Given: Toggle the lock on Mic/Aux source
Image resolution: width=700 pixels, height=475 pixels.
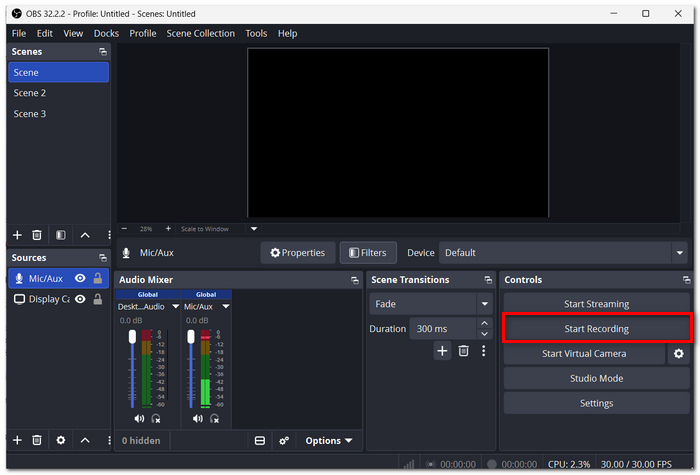Looking at the screenshot, I should point(98,278).
